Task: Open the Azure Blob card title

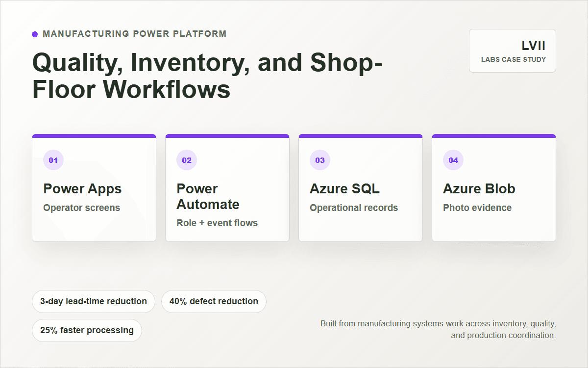Action: click(x=479, y=189)
